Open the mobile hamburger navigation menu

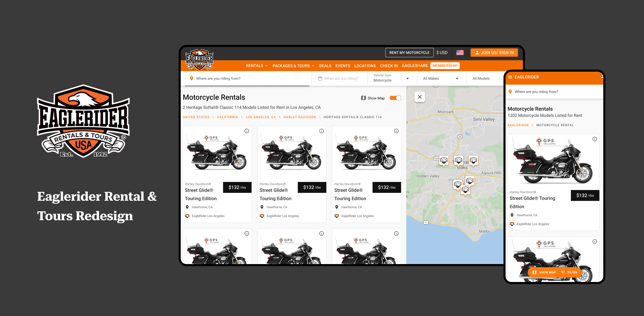click(510, 77)
